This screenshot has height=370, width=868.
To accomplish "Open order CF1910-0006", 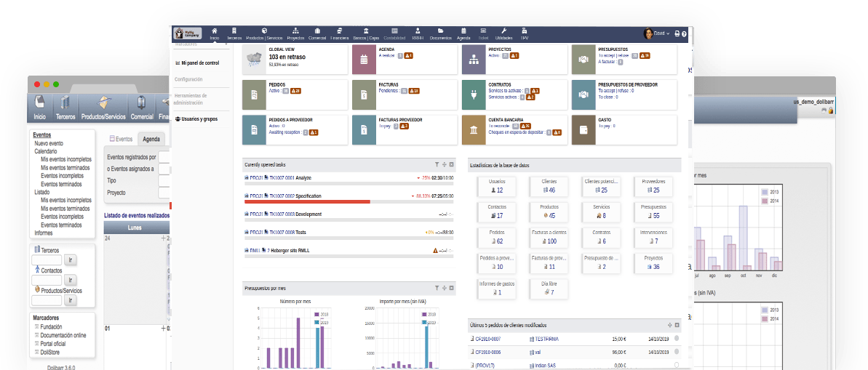I will (x=487, y=352).
